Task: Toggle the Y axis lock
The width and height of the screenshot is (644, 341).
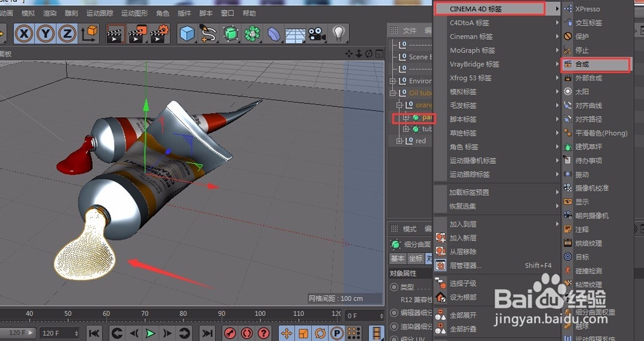Action: pos(46,33)
